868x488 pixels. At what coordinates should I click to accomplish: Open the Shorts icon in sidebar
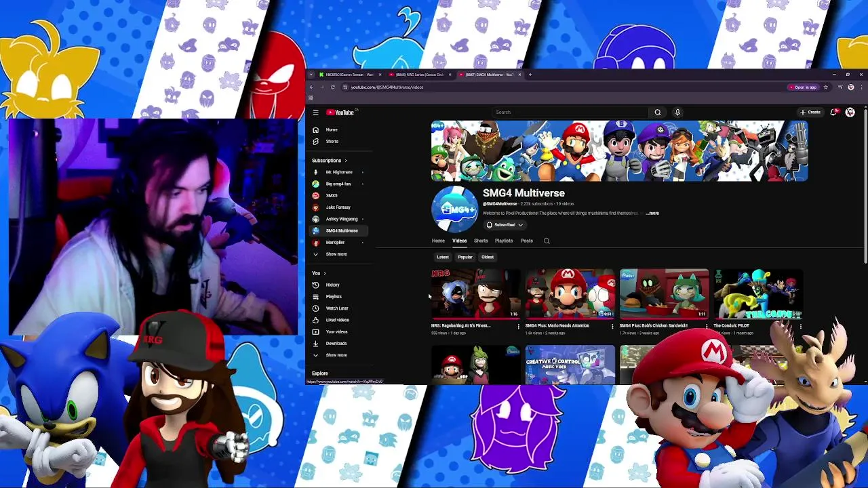tap(315, 142)
